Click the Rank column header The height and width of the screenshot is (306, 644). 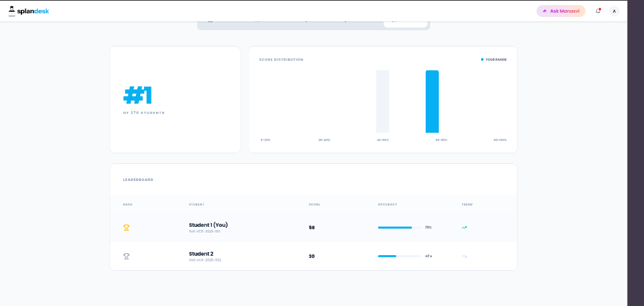[128, 204]
